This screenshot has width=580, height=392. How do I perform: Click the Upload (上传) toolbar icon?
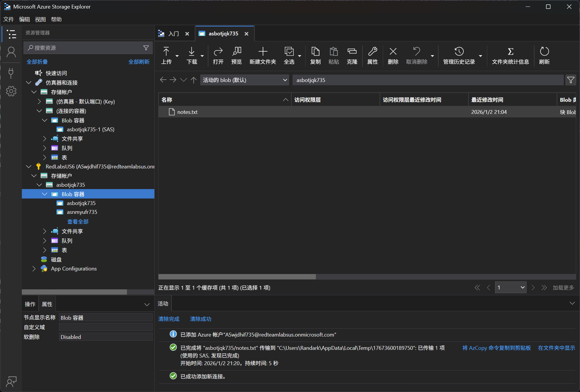coord(166,52)
